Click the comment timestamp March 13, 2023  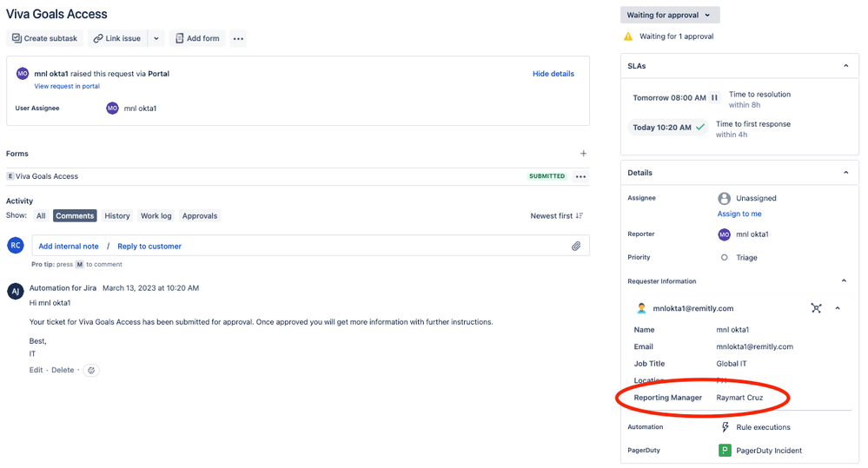click(150, 288)
